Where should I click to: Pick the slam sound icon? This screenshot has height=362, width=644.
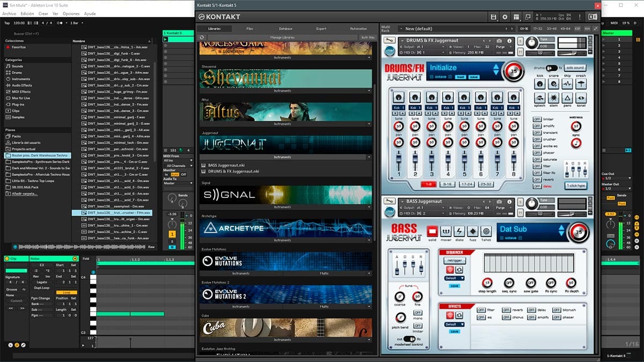pyautogui.click(x=554, y=98)
